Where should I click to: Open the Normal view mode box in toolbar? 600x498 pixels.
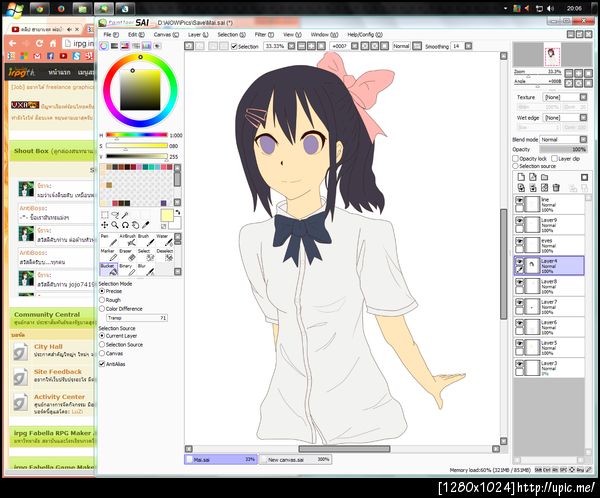(x=401, y=46)
